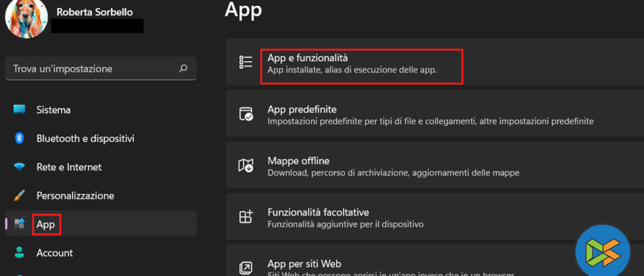
Task: Click Roberta Sorbello profile picture
Action: click(26, 18)
